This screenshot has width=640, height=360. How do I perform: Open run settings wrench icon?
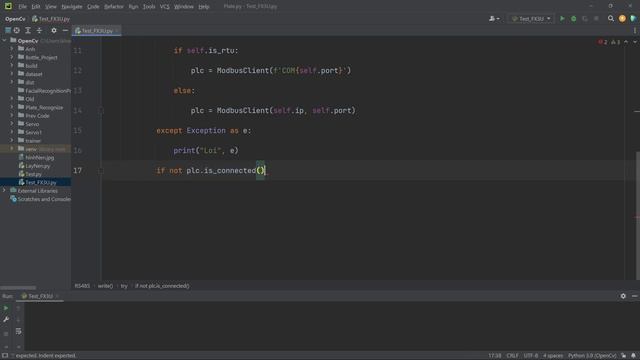(x=6, y=319)
